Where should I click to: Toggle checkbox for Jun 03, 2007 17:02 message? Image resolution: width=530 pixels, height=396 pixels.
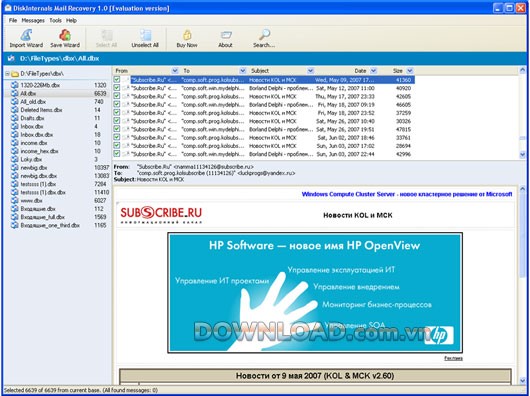[x=117, y=146]
